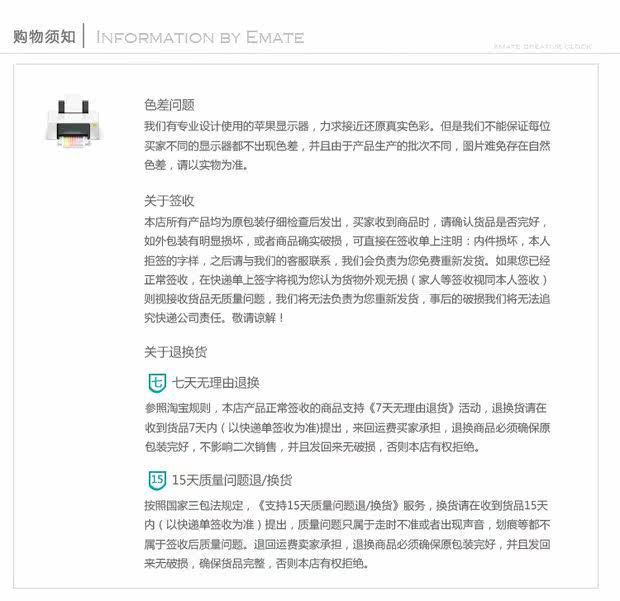This screenshot has height=601, width=620.
Task: Click the Information by Emate header text
Action: click(200, 38)
